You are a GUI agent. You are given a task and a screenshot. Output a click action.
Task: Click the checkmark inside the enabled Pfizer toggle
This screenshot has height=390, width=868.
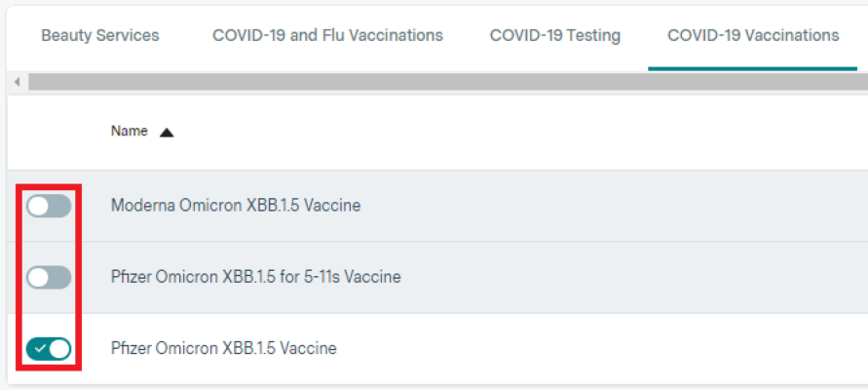(37, 348)
